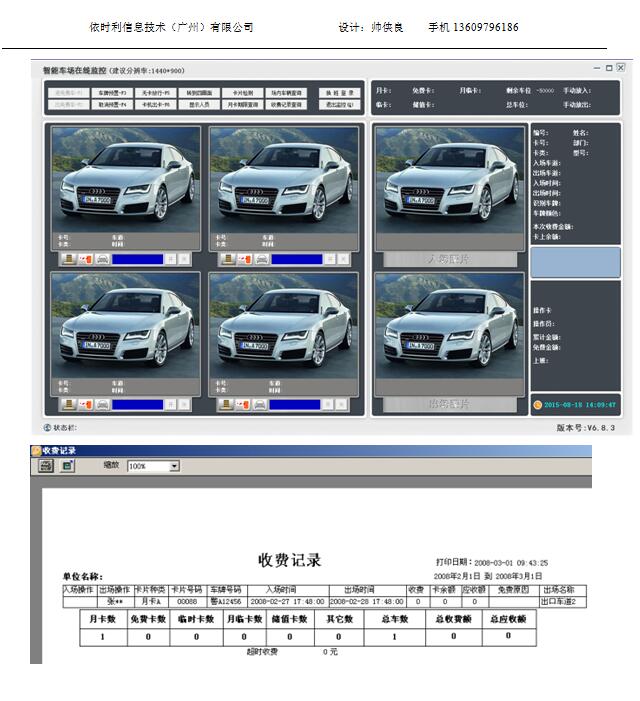Click the orange clock icon beside the date
Image resolution: width=640 pixels, height=701 pixels.
[537, 405]
